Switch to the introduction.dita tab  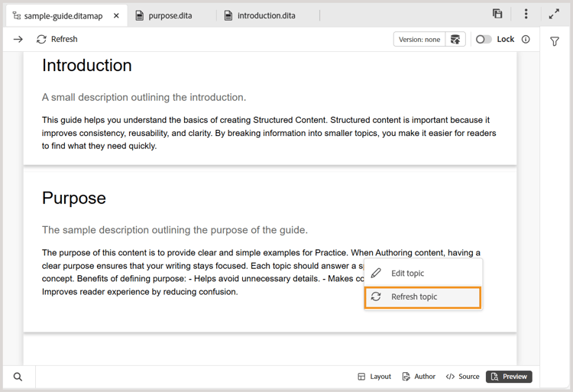coord(263,15)
